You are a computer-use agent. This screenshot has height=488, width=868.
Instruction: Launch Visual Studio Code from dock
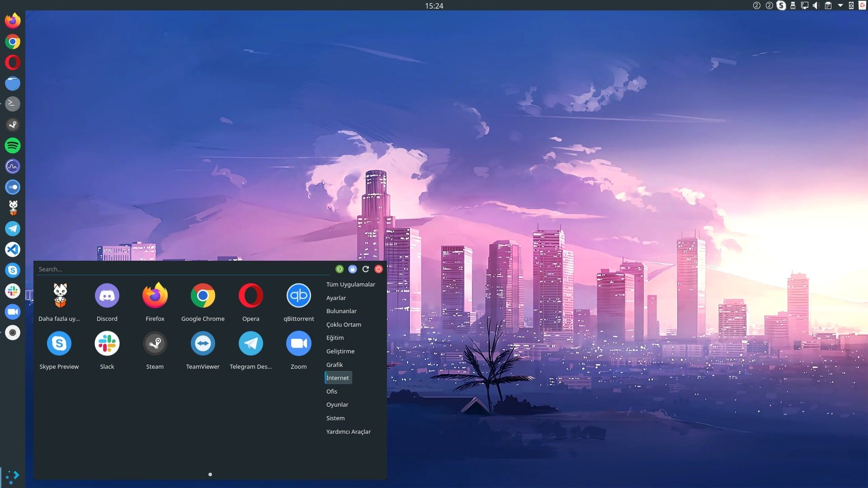point(13,249)
